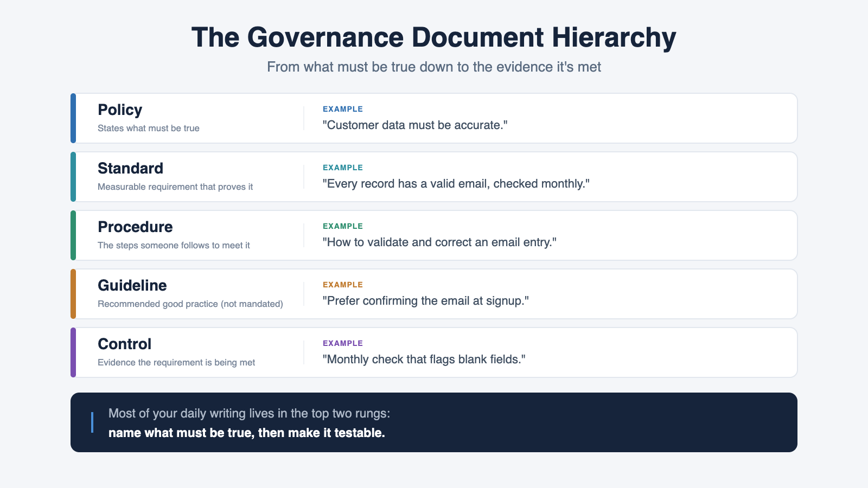
Task: Click the EXAMPLE label in the Policy row
Action: coord(343,109)
